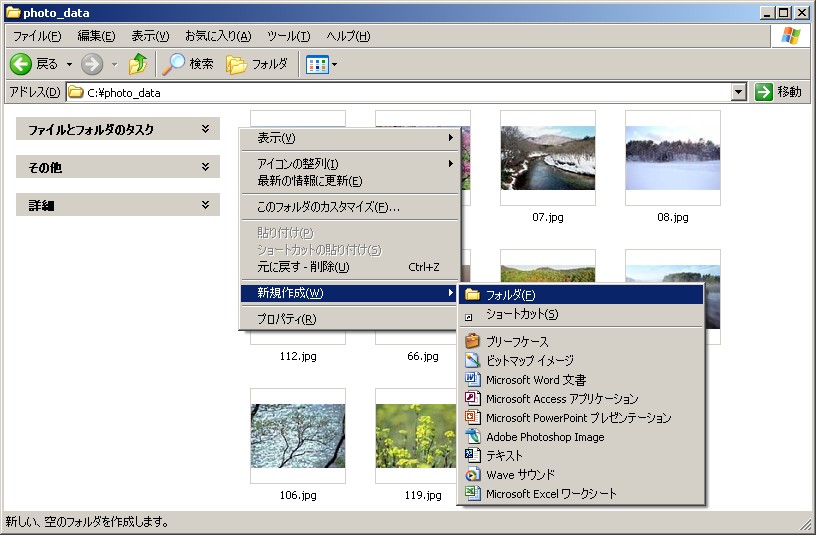The height and width of the screenshot is (535, 816).
Task: Open the 表示(V) menu in menu bar
Action: point(150,36)
